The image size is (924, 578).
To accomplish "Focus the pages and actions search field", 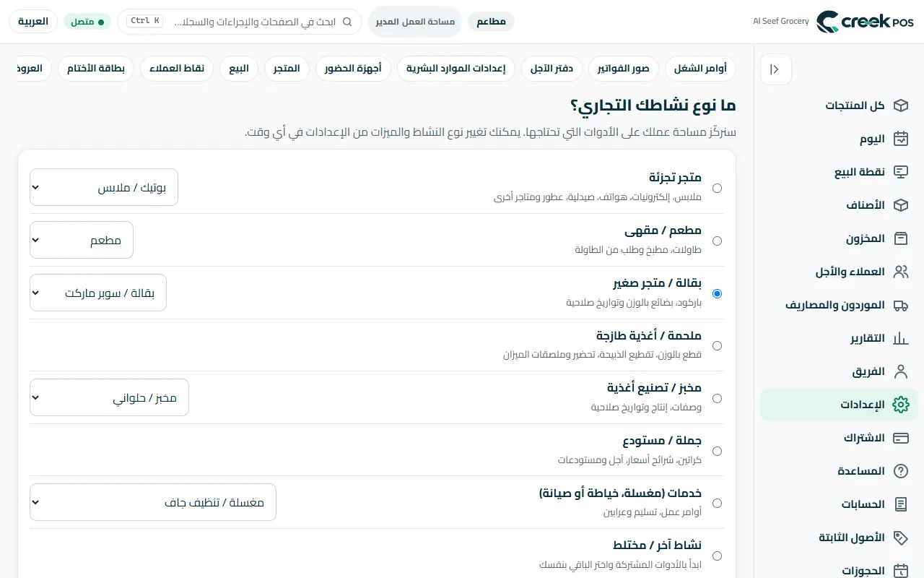I will pos(240,22).
